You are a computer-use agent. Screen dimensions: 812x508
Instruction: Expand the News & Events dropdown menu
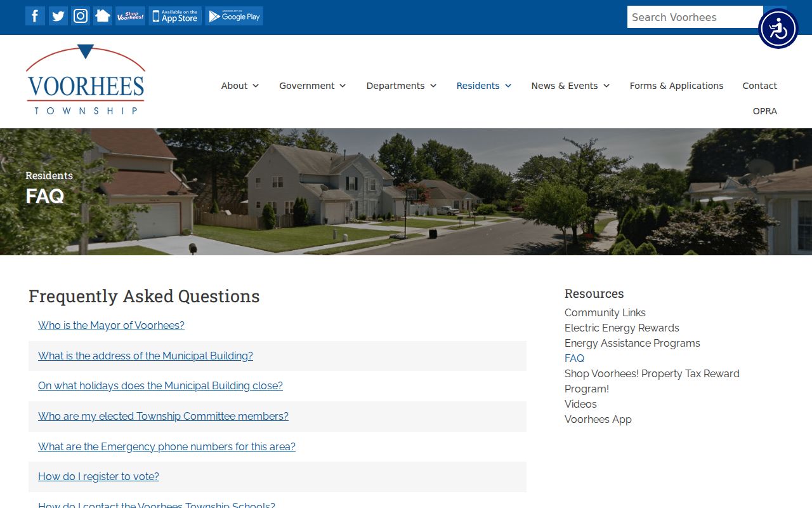coord(570,86)
